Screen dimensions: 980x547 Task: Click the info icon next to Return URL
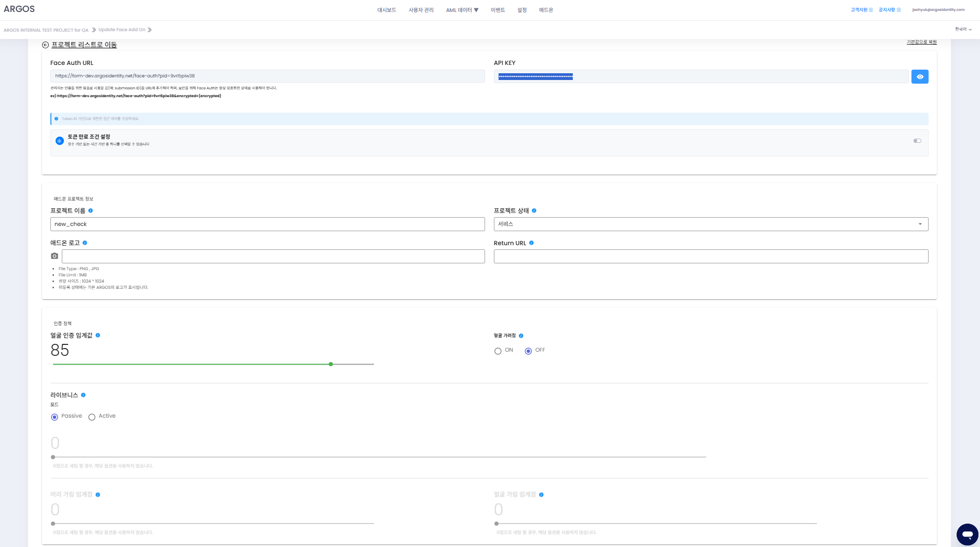pyautogui.click(x=531, y=243)
